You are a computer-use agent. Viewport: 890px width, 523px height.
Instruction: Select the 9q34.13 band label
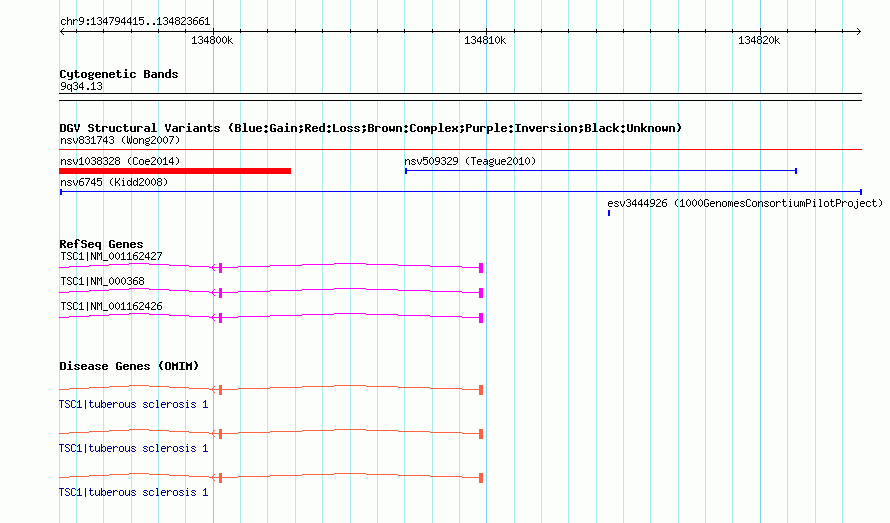click(x=81, y=86)
